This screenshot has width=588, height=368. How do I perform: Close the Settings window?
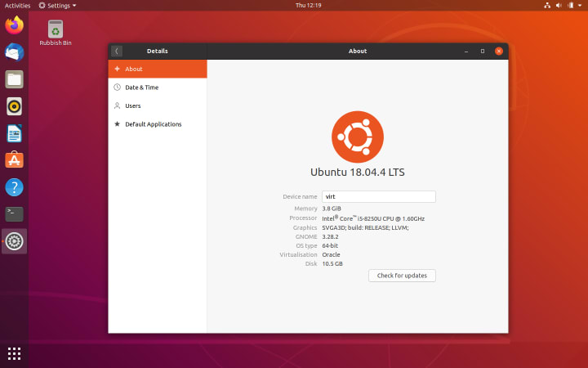coord(499,51)
